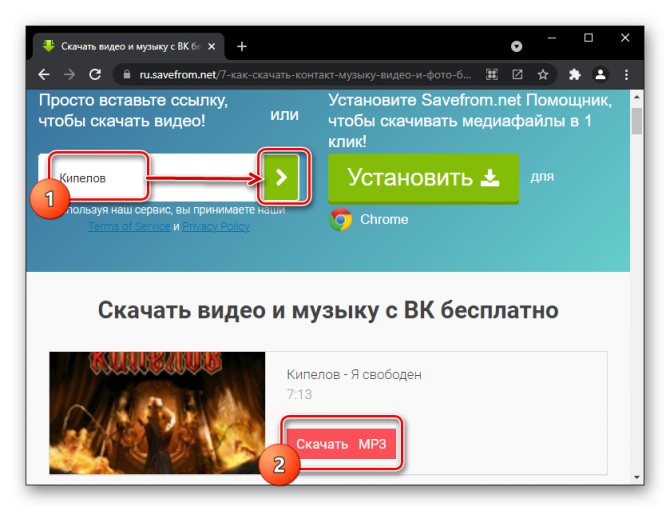Close the Chrome window
This screenshot has height=515, width=670.
[625, 38]
